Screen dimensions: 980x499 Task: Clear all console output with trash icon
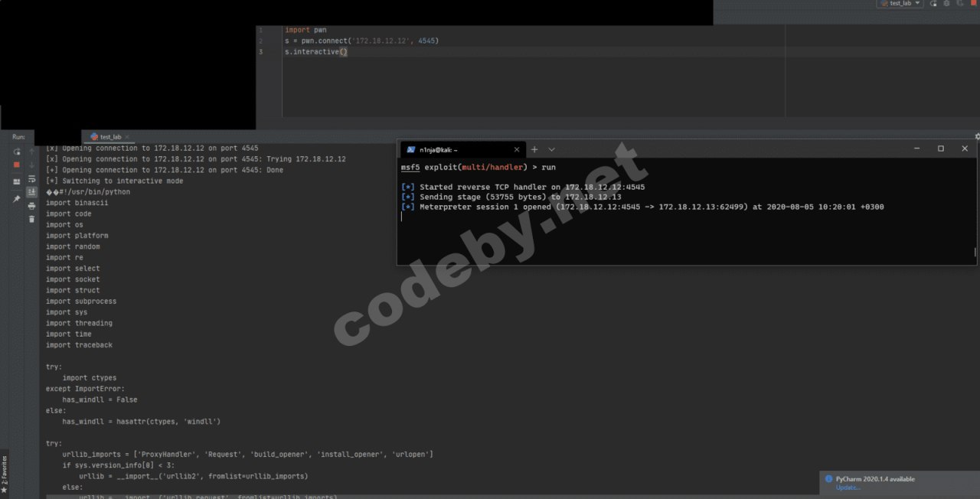point(32,219)
